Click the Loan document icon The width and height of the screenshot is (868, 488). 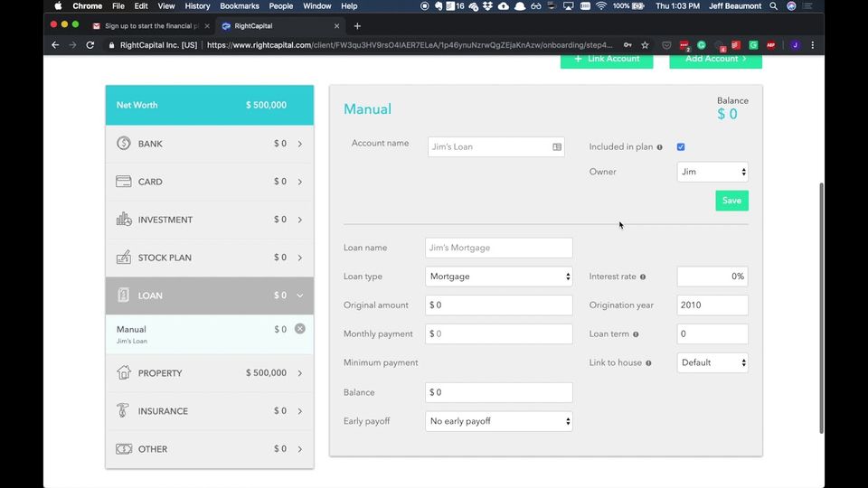pos(124,296)
